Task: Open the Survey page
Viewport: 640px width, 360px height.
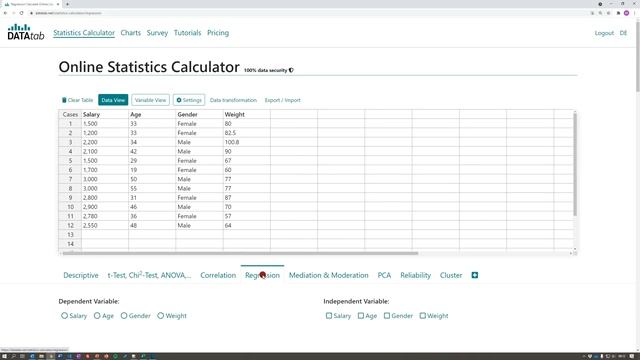Action: pyautogui.click(x=157, y=33)
